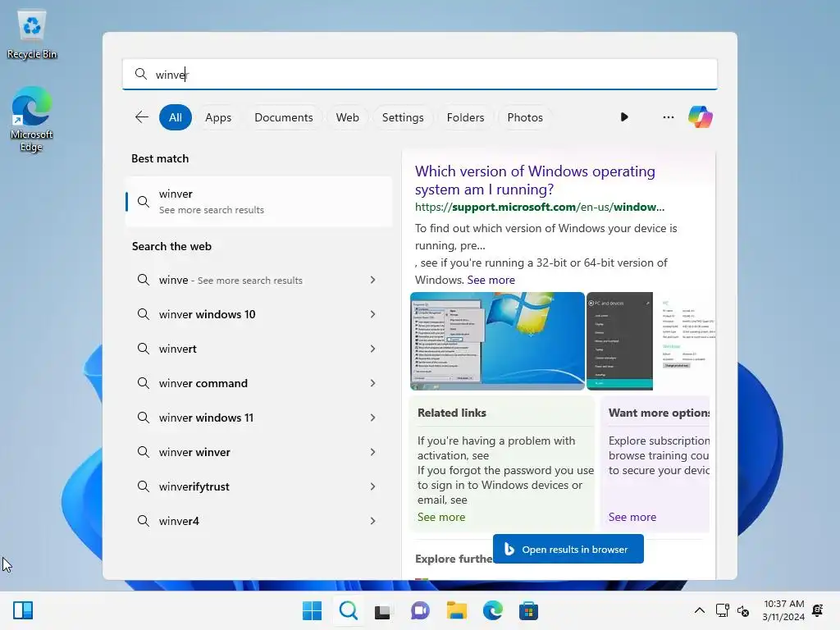Select the winver best match result
840x630 pixels.
(x=259, y=202)
